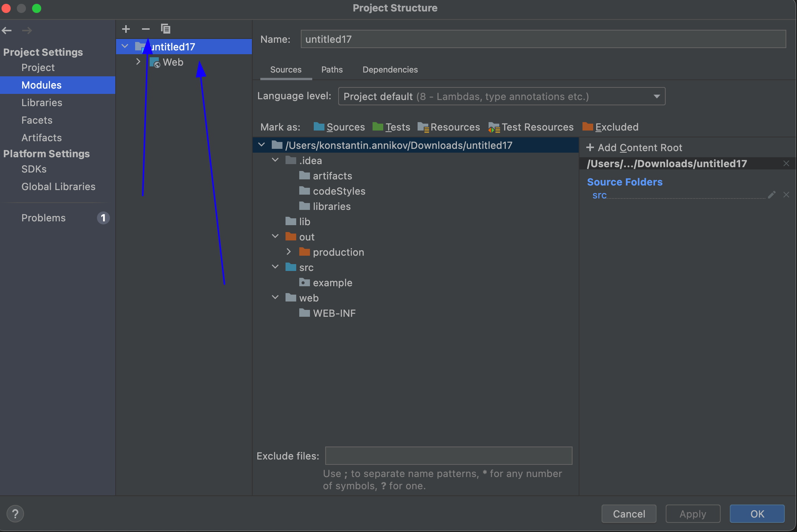Screen dimensions: 797x532
Task: Remove the untitled17 content root
Action: click(x=786, y=164)
